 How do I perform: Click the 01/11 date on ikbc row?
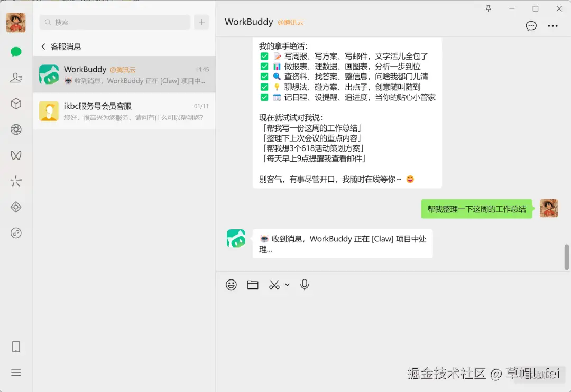coord(201,106)
